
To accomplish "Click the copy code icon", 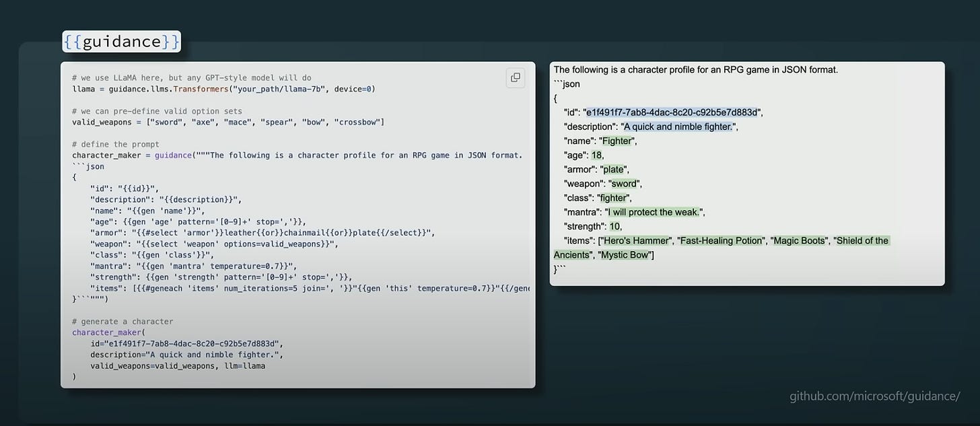I will coord(516,77).
